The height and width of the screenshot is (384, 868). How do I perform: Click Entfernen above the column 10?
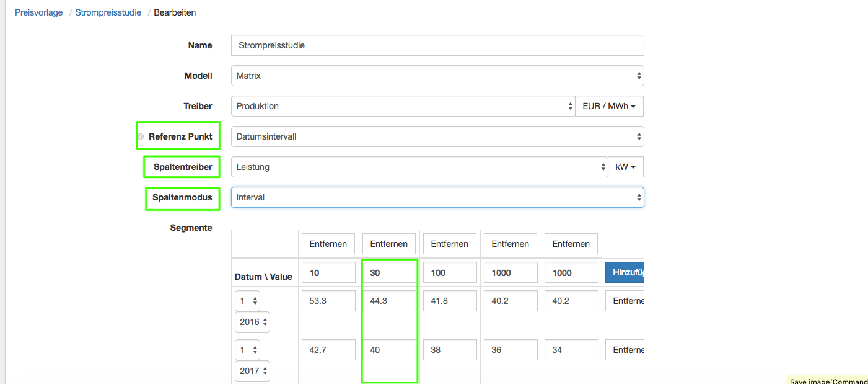click(x=328, y=244)
